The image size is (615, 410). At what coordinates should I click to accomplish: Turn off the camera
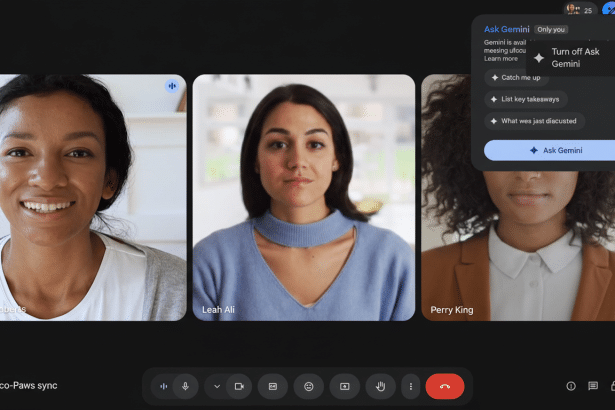click(x=239, y=386)
